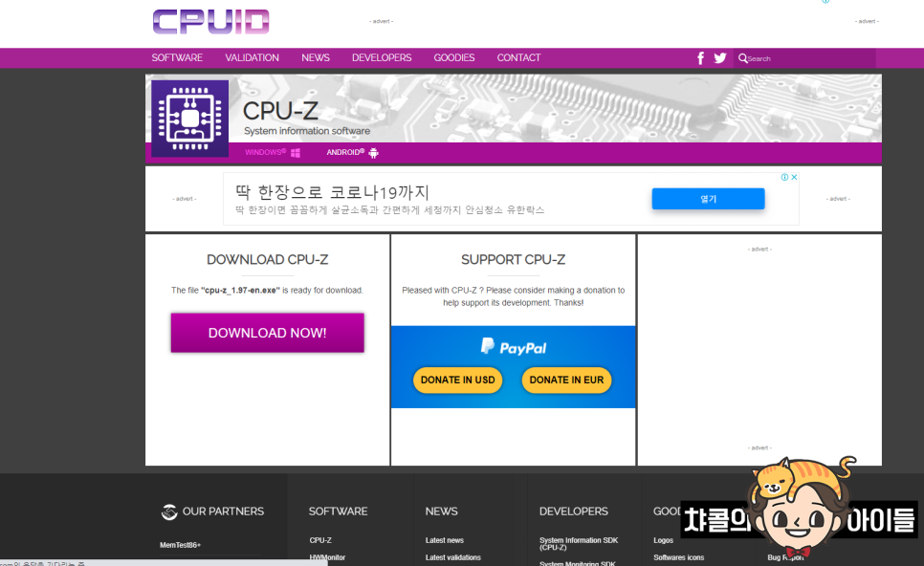Click the CPU-Z chip logo icon
The height and width of the screenshot is (566, 924).
[189, 119]
